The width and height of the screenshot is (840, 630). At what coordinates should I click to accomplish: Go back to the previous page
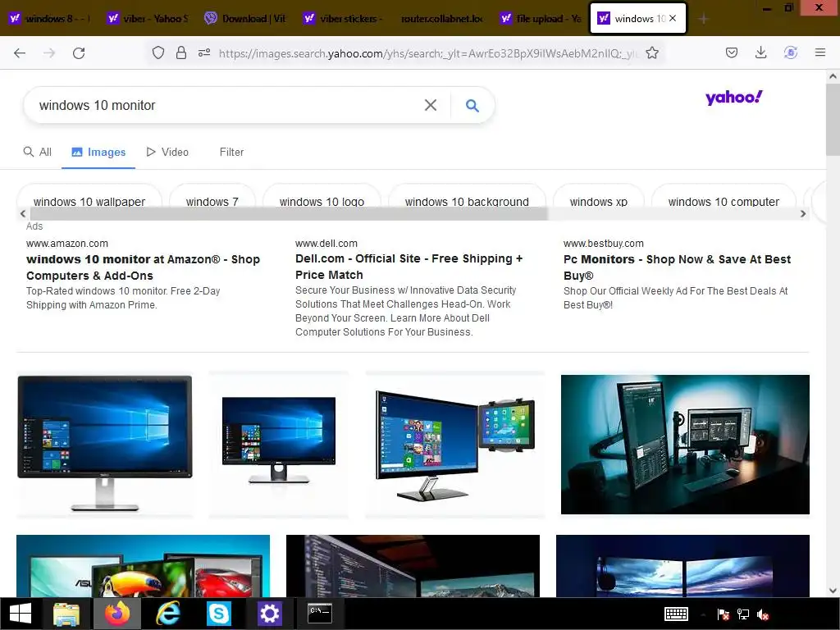click(x=20, y=52)
